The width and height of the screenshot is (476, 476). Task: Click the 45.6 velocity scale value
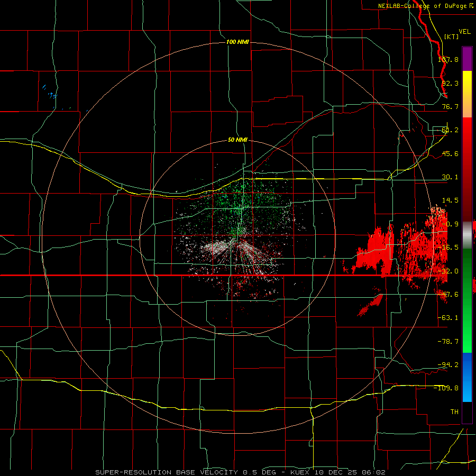(x=450, y=153)
